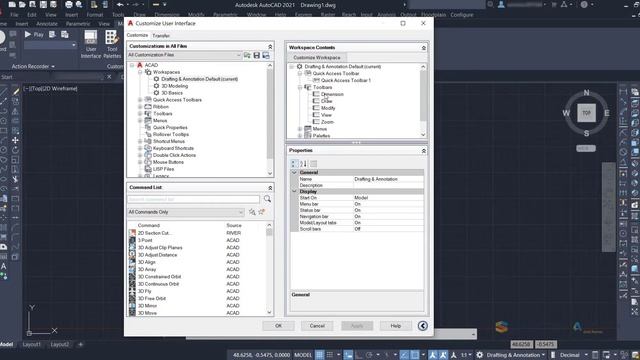This screenshot has height=360, width=640.
Task: Expand the Quick Access Toolbars tree node
Action: click(140, 100)
